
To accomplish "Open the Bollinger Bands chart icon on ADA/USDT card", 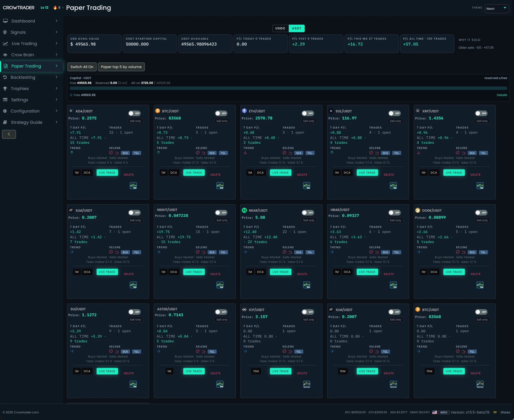I will [x=133, y=185].
